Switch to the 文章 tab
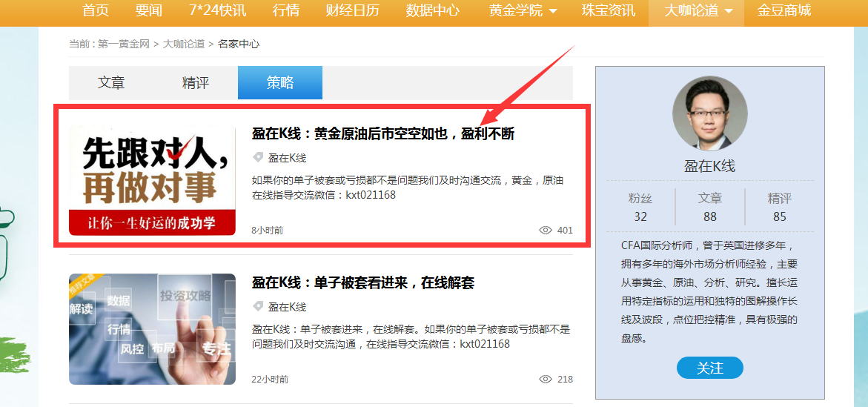868x407 pixels. pos(111,82)
